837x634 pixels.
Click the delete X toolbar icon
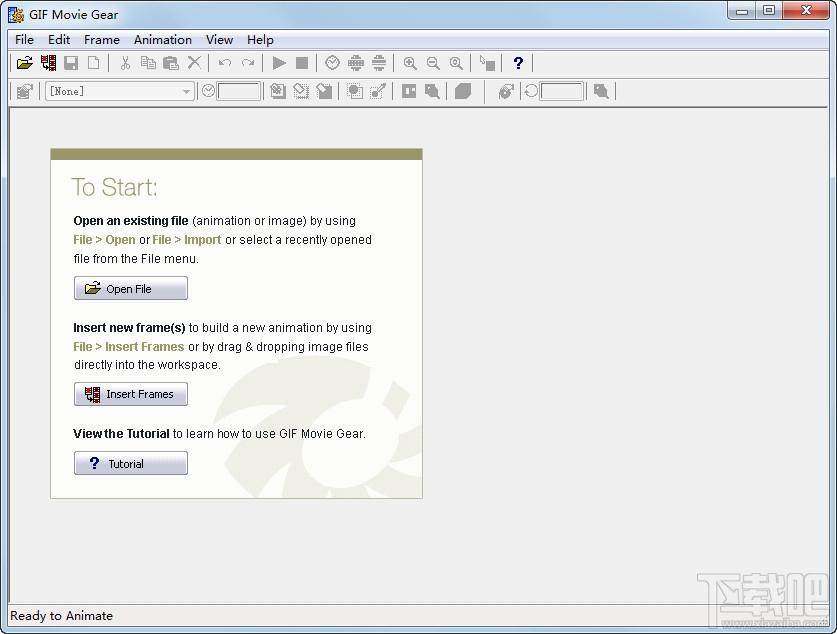[x=194, y=63]
